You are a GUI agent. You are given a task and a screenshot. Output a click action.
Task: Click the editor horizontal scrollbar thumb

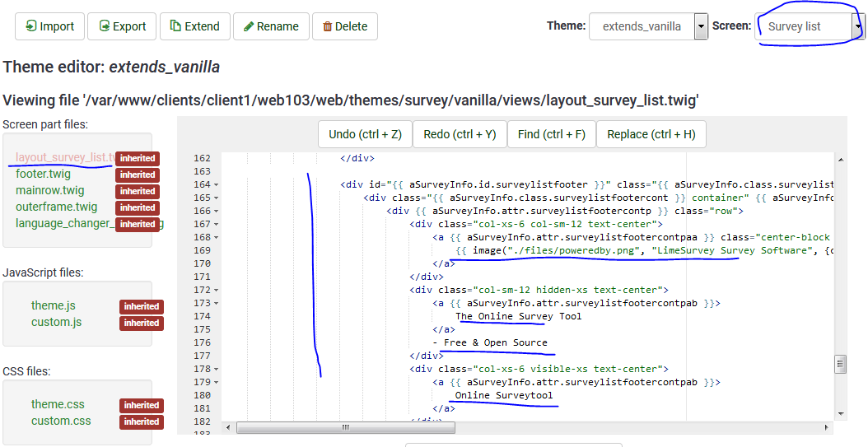pos(345,427)
